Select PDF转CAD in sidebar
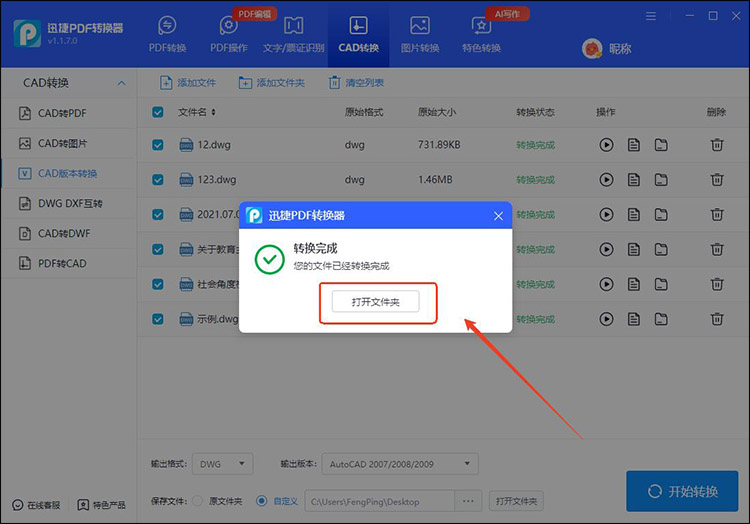The width and height of the screenshot is (750, 524). (x=69, y=263)
